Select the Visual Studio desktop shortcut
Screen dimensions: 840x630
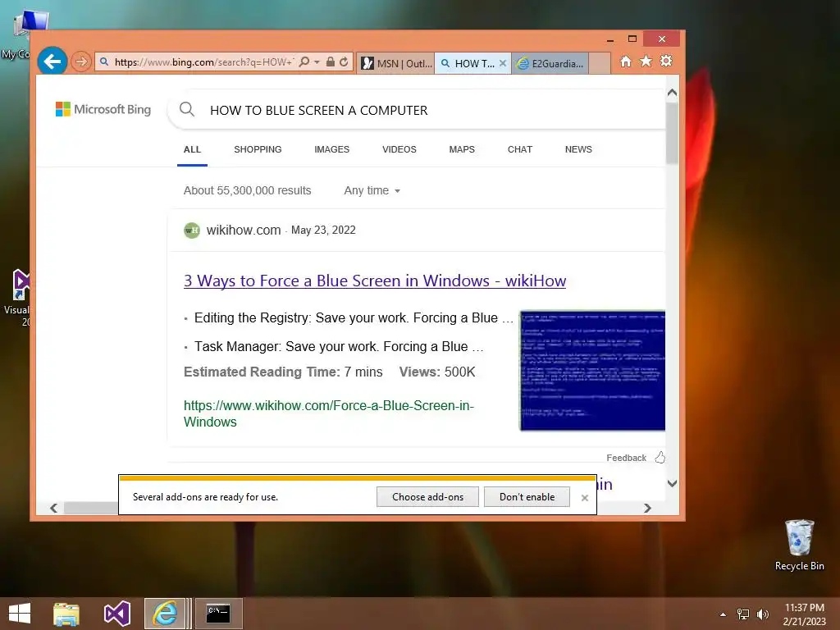[x=17, y=297]
